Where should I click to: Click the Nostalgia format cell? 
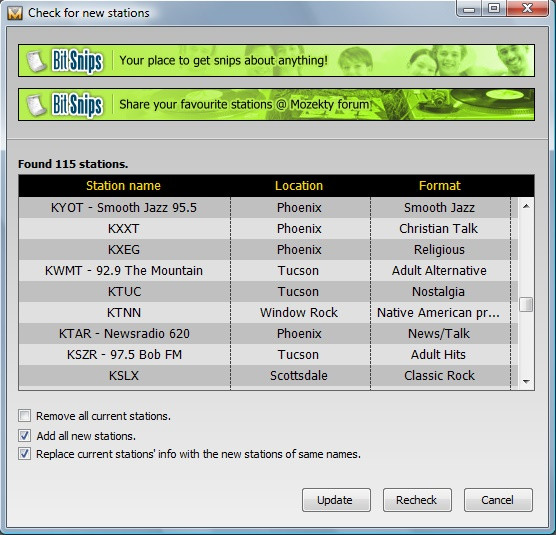440,291
